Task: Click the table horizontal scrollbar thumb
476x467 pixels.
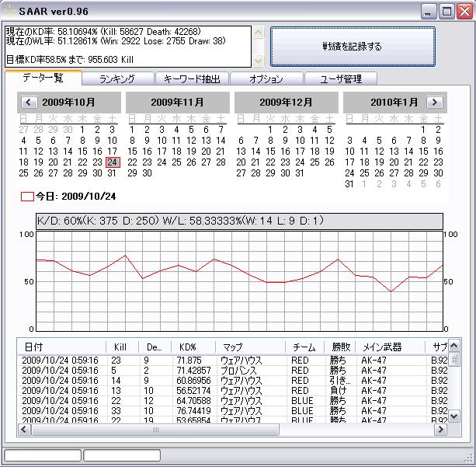Action: tap(155, 430)
